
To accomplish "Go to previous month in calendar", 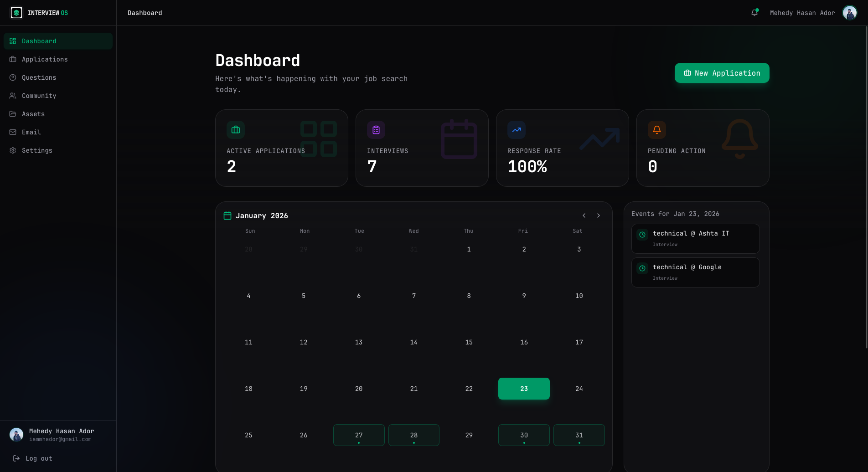I will click(584, 215).
